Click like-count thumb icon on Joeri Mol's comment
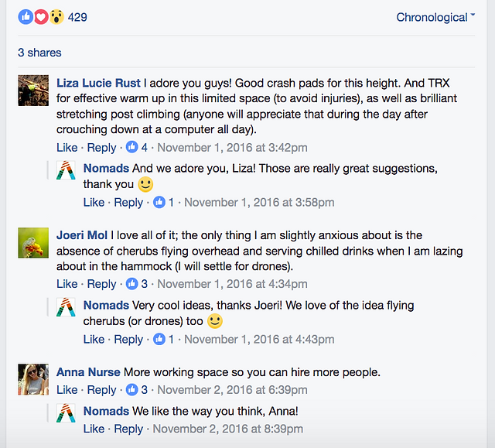The image size is (495, 448). tap(132, 284)
